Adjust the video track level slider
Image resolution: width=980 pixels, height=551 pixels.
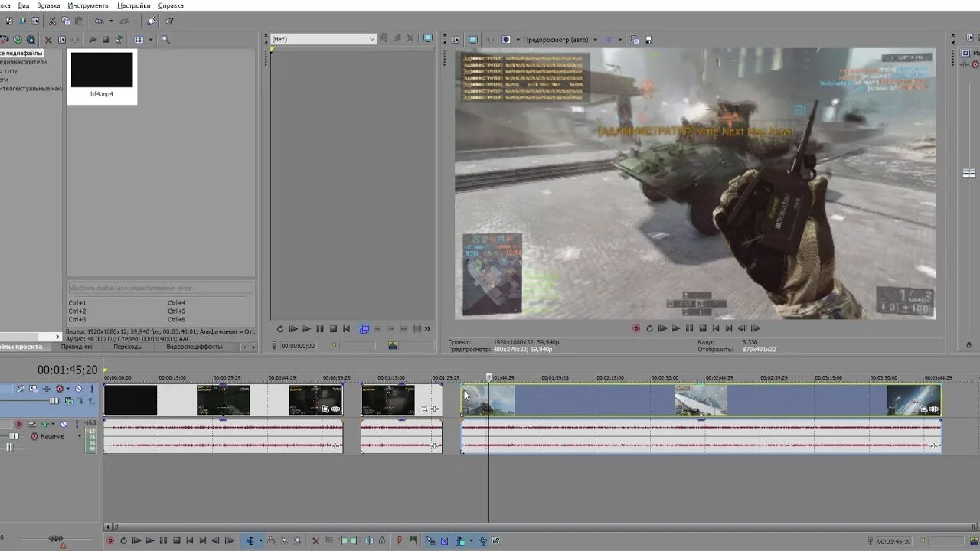54,401
